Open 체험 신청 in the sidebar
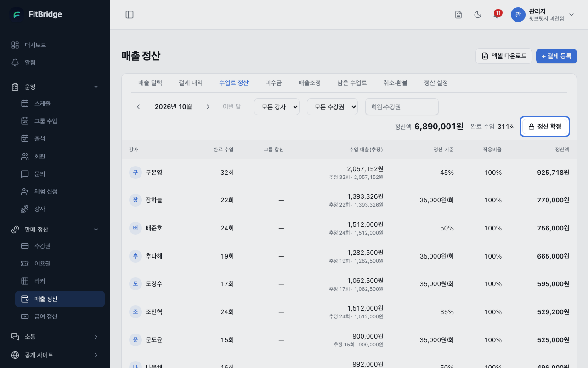Viewport: 588px width, 368px height. 60,191
